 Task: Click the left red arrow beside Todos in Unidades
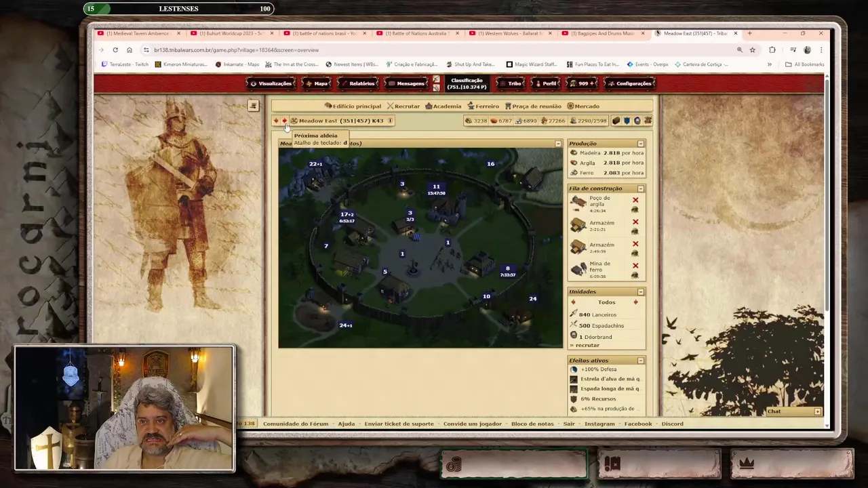(574, 302)
